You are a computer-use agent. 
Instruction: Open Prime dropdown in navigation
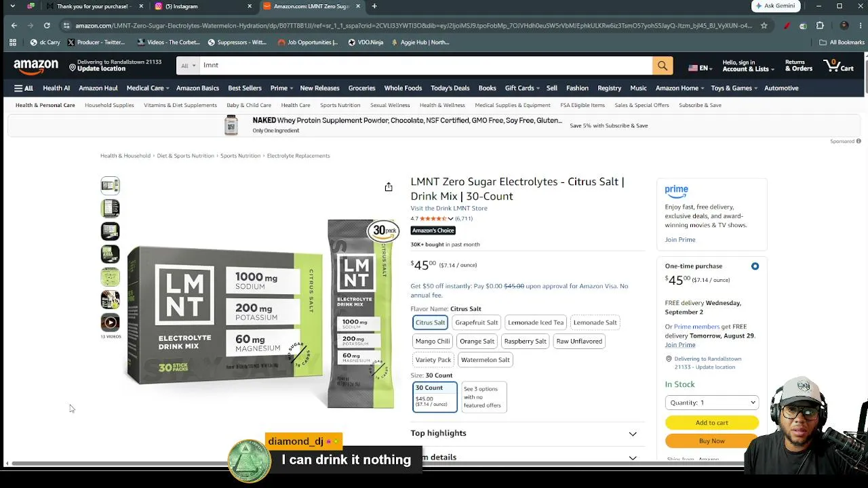pyautogui.click(x=281, y=88)
